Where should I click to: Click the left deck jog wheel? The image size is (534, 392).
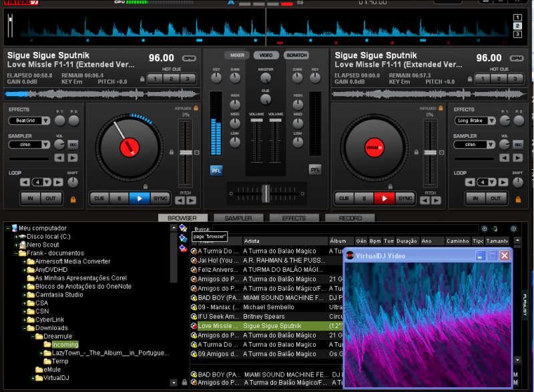[x=129, y=148]
